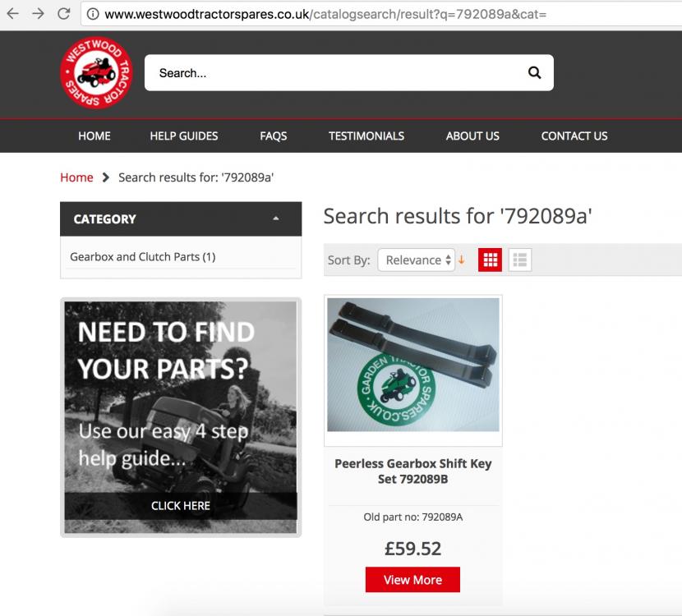Open the FAQs menu item
Screen dimensions: 682x616
tap(274, 136)
